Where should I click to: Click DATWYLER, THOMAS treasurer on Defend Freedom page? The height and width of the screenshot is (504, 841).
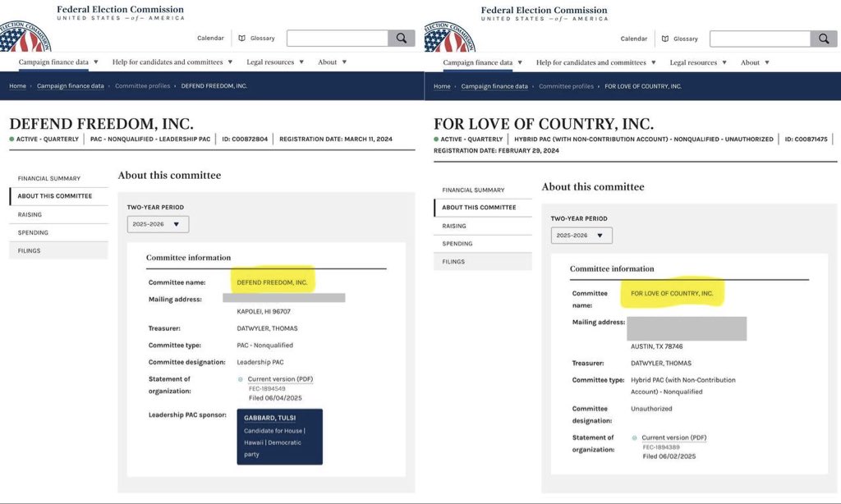tap(267, 328)
